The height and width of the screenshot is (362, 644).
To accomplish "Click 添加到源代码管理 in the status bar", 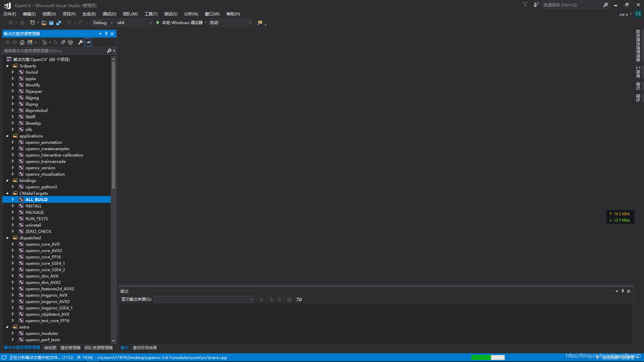I will pos(618,358).
